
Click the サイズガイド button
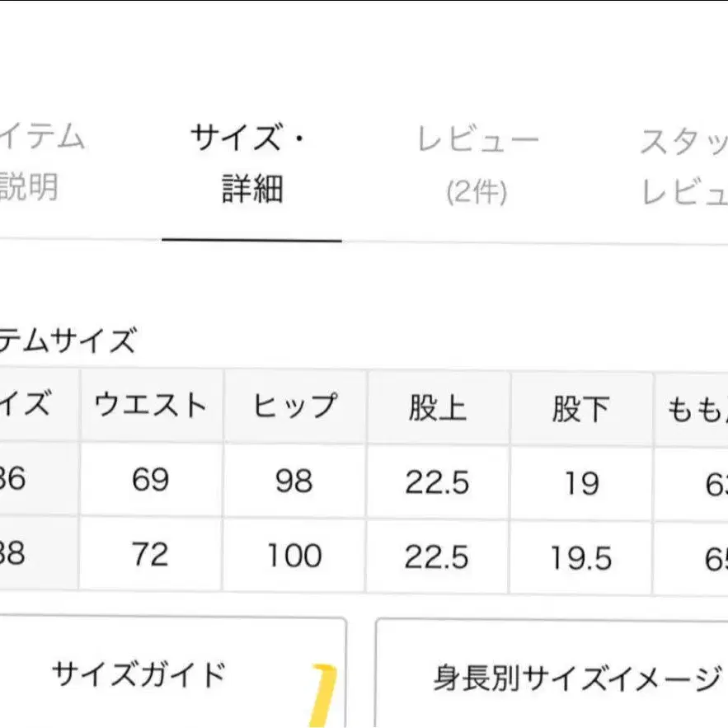(x=139, y=675)
